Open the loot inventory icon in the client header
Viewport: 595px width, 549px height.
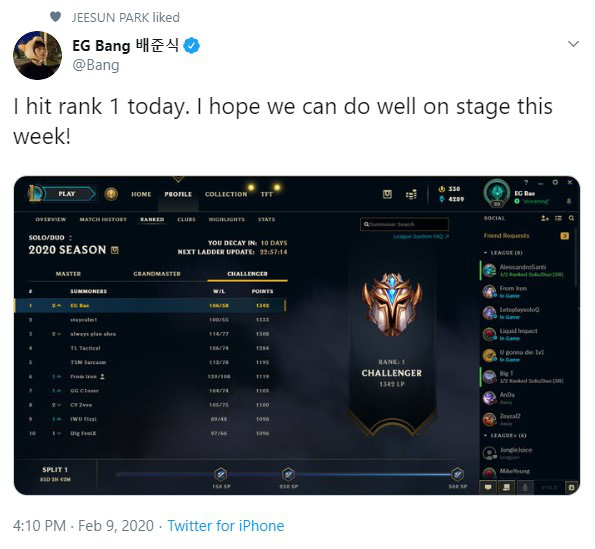click(387, 194)
